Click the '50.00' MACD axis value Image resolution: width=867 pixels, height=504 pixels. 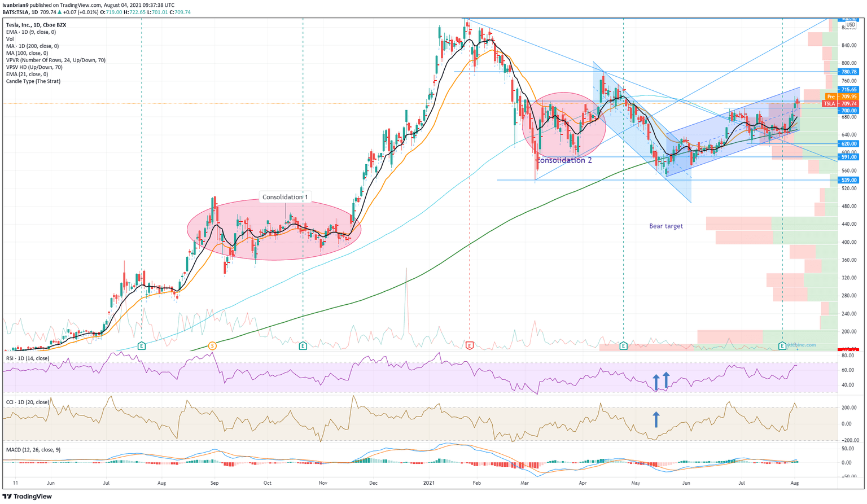click(x=848, y=449)
